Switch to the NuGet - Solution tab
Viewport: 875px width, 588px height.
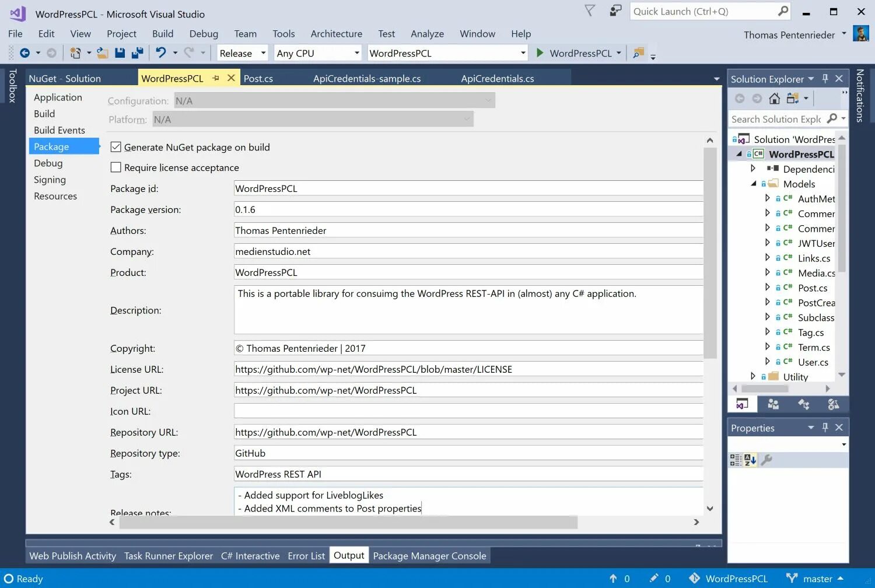pyautogui.click(x=65, y=78)
